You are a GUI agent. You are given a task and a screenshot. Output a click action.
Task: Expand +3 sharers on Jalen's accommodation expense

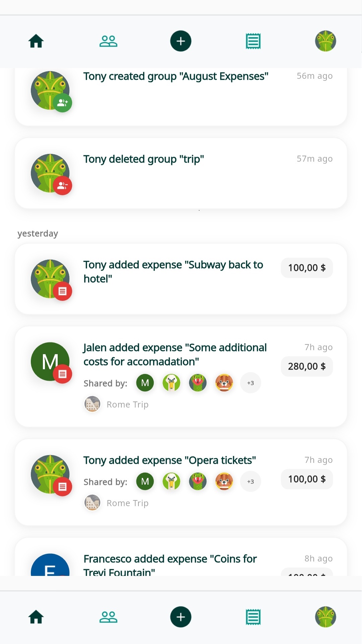250,383
